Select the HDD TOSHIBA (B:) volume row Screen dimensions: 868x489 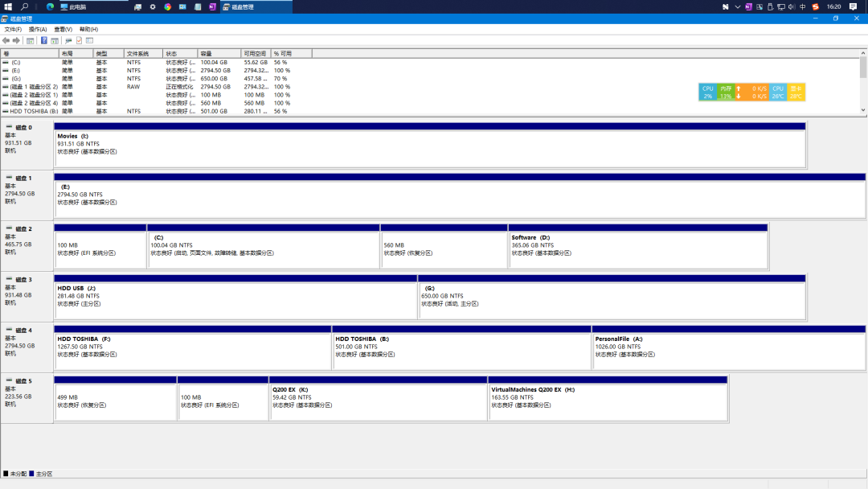(32, 111)
